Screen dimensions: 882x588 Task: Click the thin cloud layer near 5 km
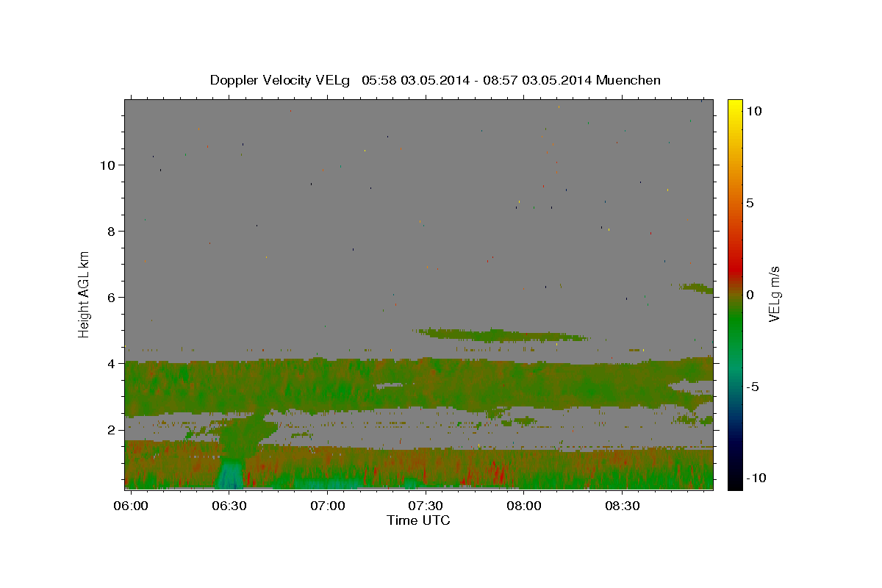502,335
